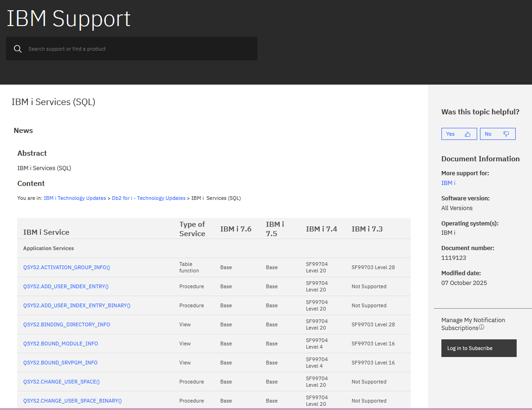
Task: Click the IBM Support page title
Action: 69,19
